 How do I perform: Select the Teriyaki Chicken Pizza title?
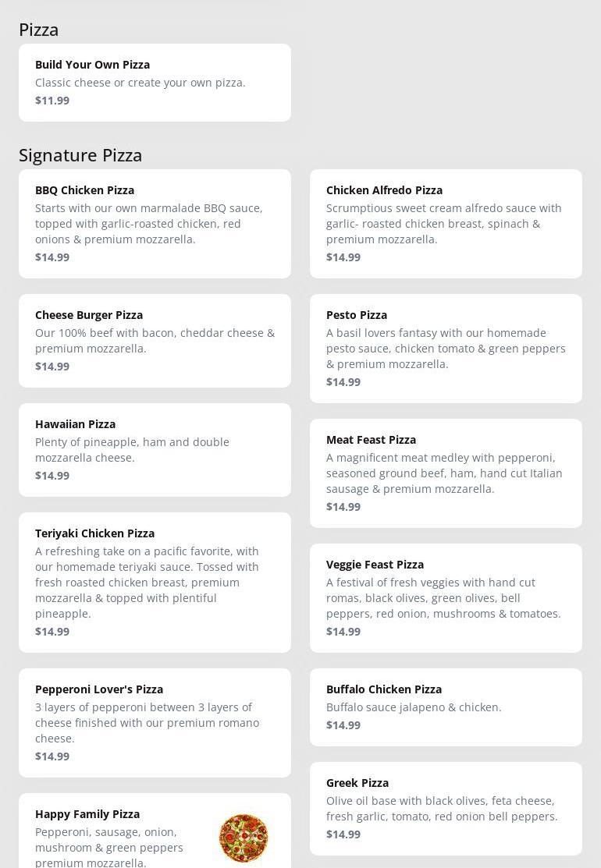click(94, 533)
